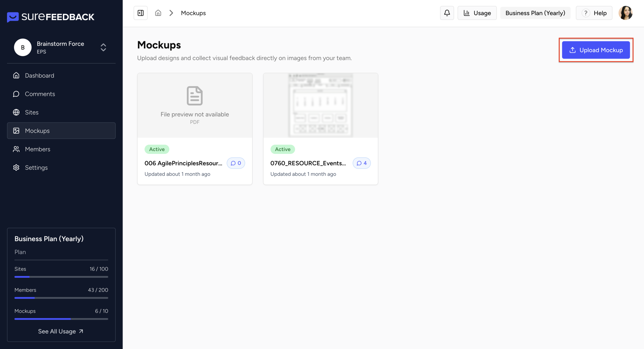This screenshot has width=644, height=349.
Task: Open notifications bell icon
Action: tap(447, 13)
